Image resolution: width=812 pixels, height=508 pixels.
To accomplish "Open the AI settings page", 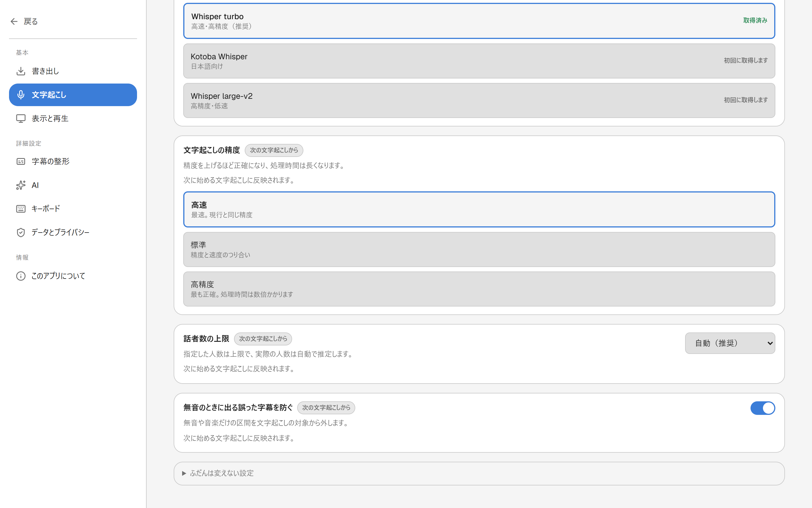I will [x=73, y=185].
